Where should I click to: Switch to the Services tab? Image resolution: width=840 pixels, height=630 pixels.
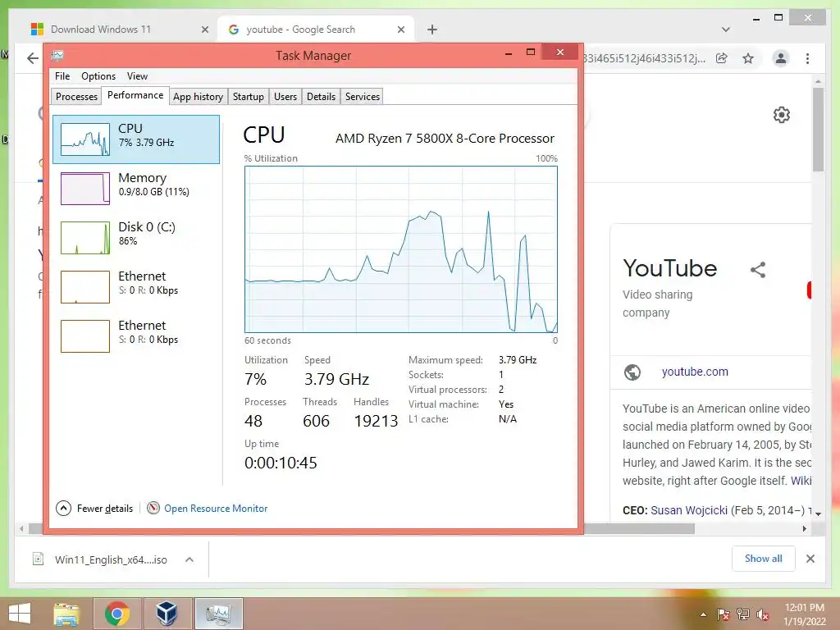coord(362,97)
